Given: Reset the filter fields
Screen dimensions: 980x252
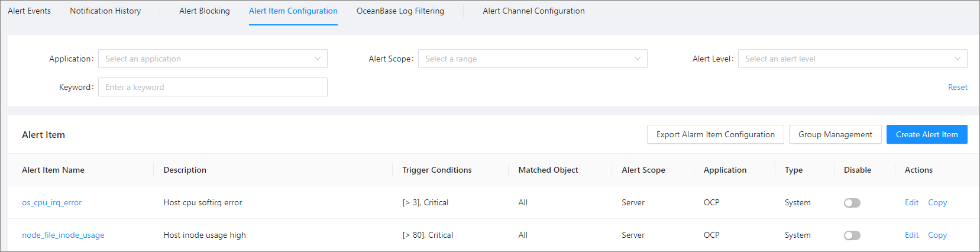Looking at the screenshot, I should 958,87.
